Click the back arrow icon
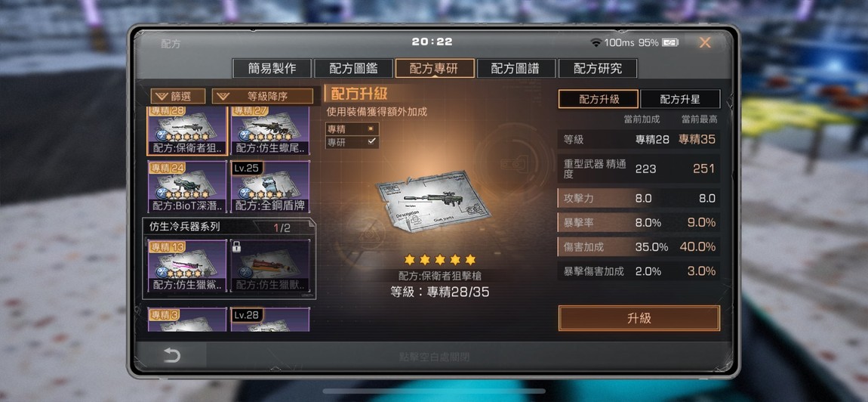 [x=171, y=355]
